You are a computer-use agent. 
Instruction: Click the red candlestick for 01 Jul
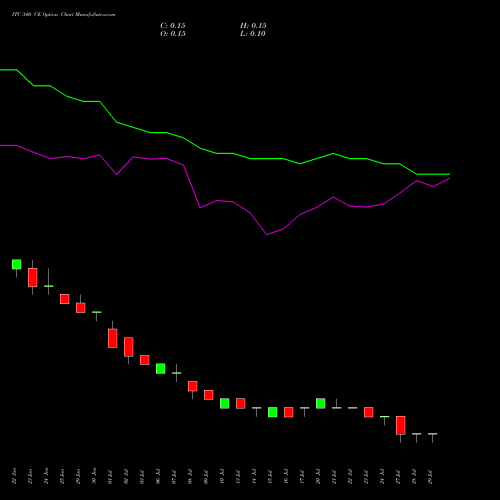113,338
